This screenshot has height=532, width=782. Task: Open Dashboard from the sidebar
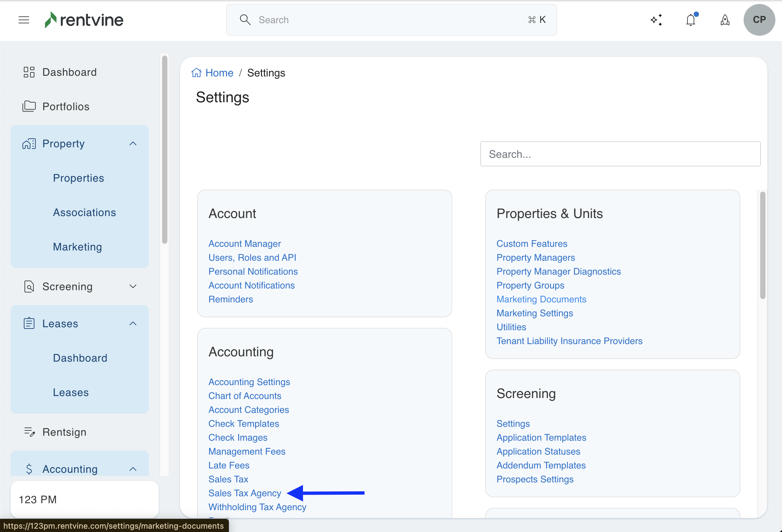coord(69,72)
